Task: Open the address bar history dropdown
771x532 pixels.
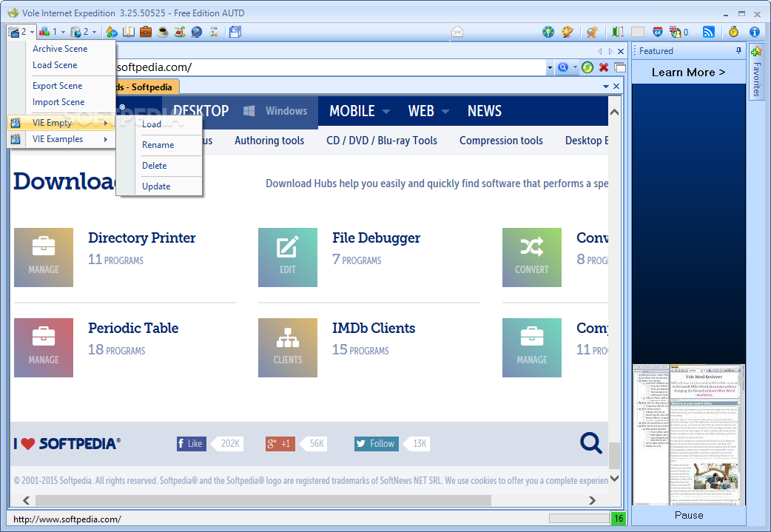Action: pyautogui.click(x=550, y=68)
